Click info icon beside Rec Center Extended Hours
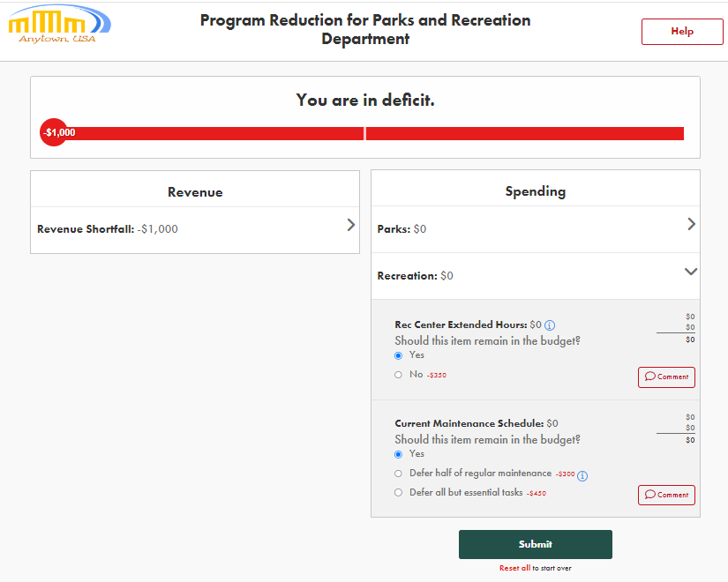 [x=550, y=325]
